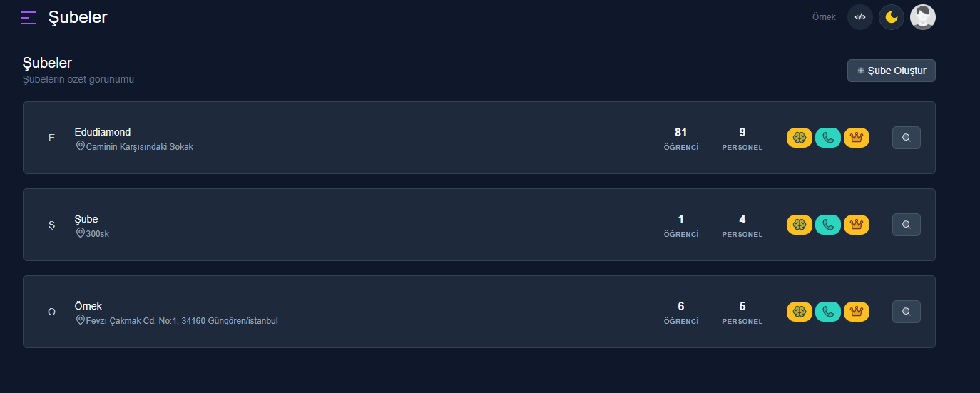
Task: Open the code brackets icon button
Action: tap(860, 17)
